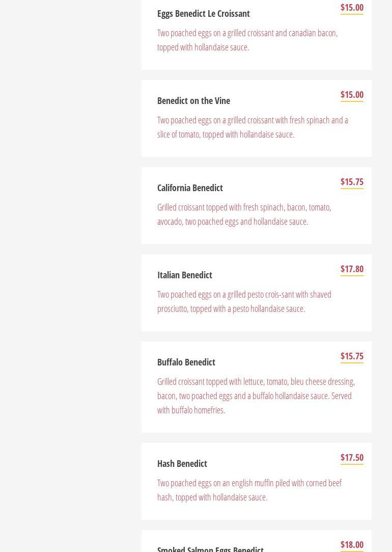Select the Eggs Benedict Le Croissant description text
This screenshot has width=392, height=552.
[247, 40]
